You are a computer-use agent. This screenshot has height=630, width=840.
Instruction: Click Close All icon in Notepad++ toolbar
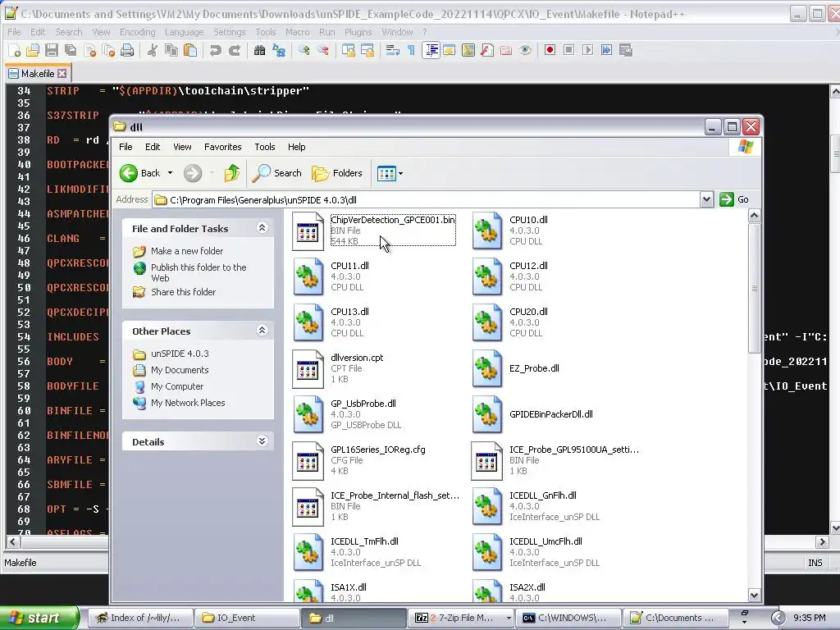point(108,50)
